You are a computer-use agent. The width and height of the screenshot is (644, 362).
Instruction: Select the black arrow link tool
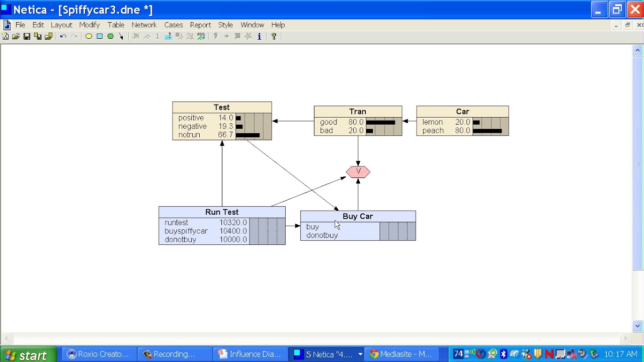coord(121,36)
